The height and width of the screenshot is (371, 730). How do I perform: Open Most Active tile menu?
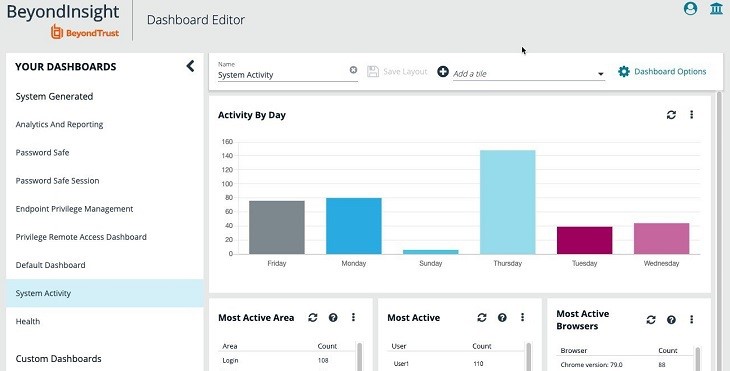pyautogui.click(x=522, y=317)
